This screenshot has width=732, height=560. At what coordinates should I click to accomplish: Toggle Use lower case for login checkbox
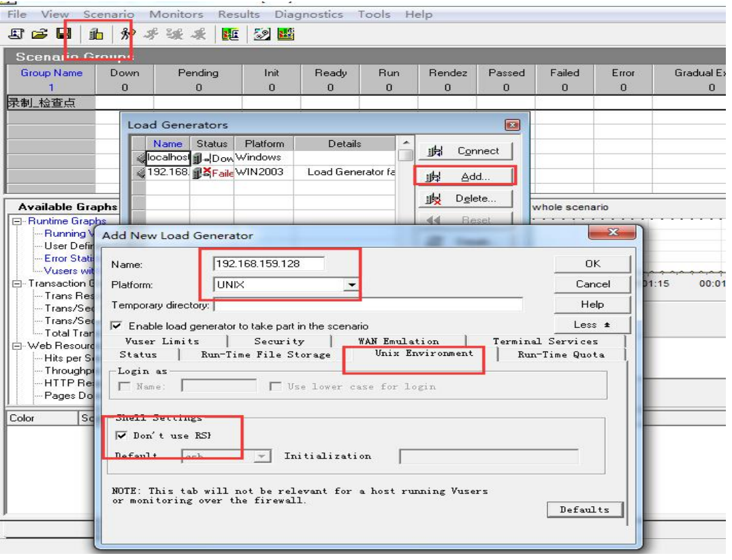(x=275, y=386)
